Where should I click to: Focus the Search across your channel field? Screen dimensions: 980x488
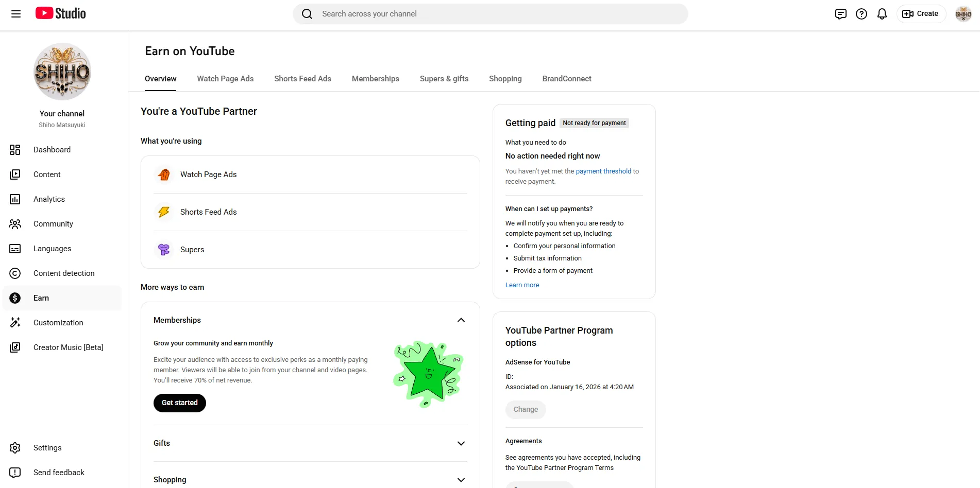[x=490, y=14]
